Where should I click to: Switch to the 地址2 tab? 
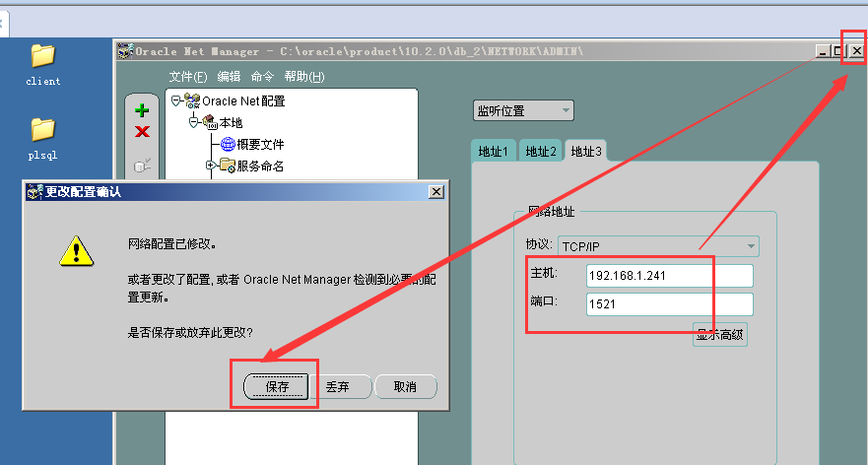click(x=540, y=151)
